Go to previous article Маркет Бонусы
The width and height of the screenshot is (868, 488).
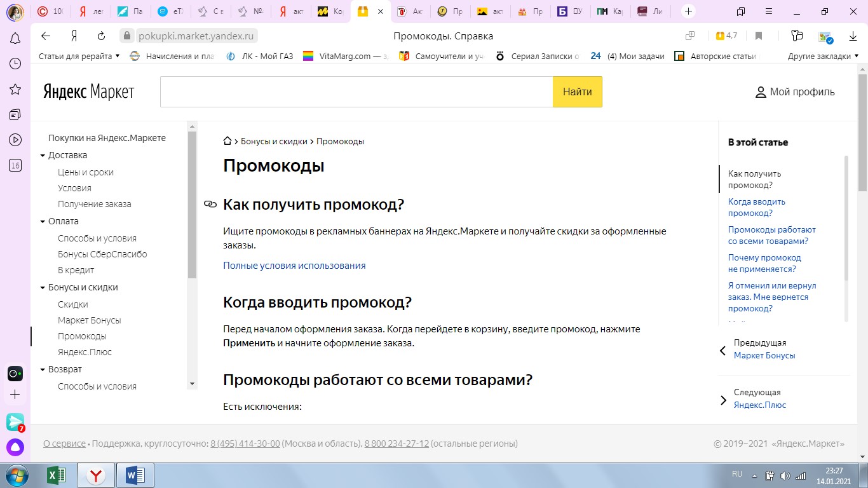tap(764, 355)
